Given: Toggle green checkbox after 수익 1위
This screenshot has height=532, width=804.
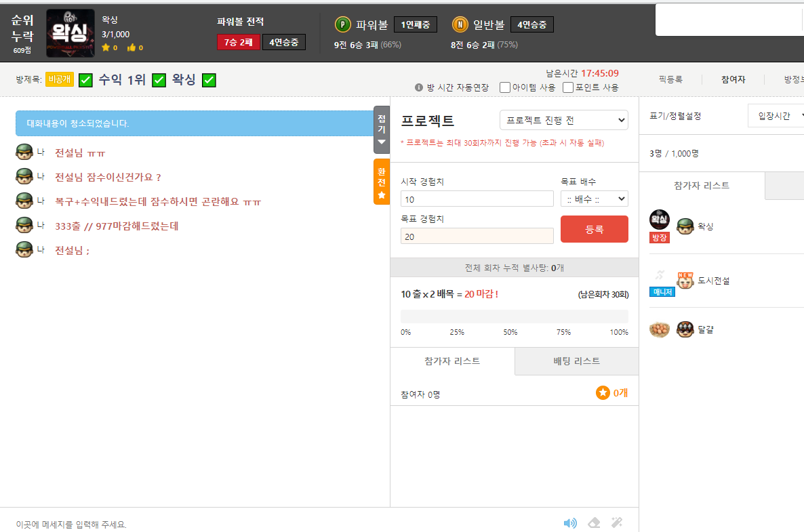Looking at the screenshot, I should click(x=159, y=81).
